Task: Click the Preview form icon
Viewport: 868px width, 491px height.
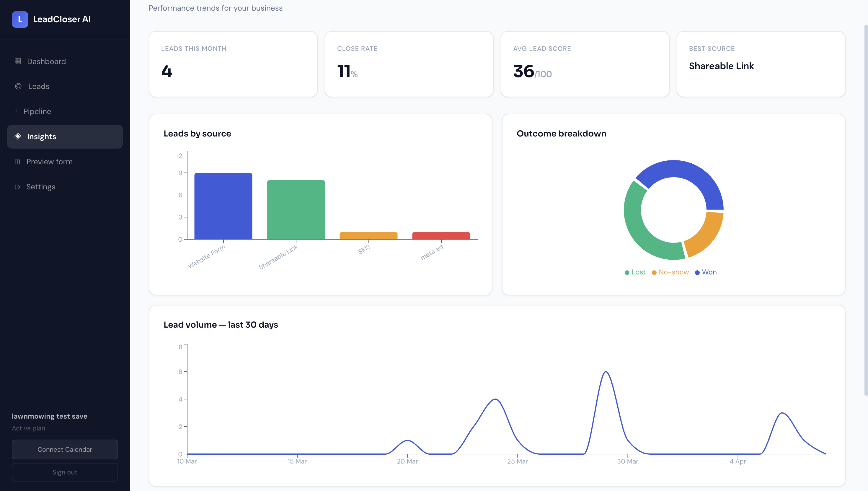Action: pos(17,162)
